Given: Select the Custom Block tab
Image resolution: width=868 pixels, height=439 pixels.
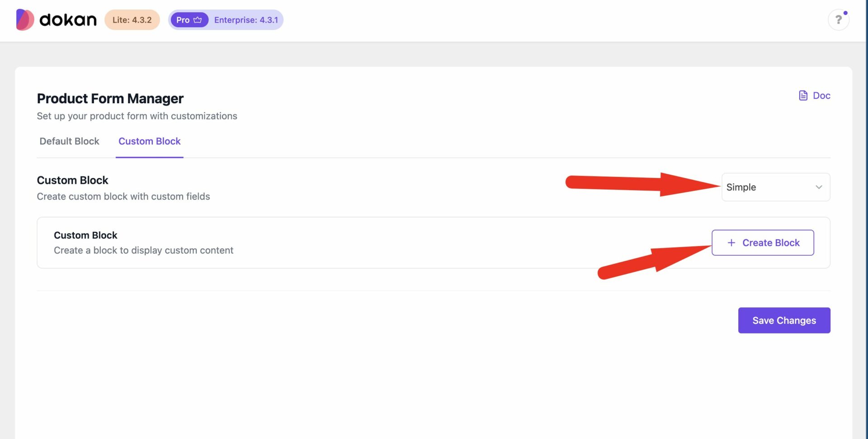Looking at the screenshot, I should click(149, 141).
